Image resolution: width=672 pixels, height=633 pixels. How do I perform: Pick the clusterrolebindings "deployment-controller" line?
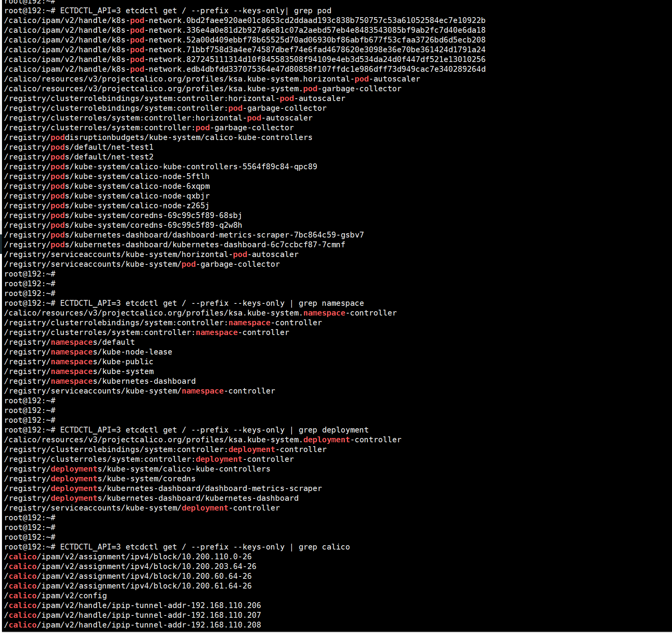(x=165, y=449)
